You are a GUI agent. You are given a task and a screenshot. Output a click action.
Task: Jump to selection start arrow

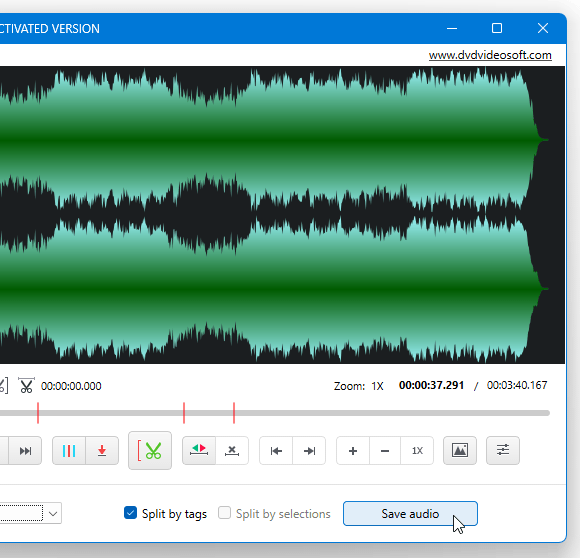click(276, 451)
